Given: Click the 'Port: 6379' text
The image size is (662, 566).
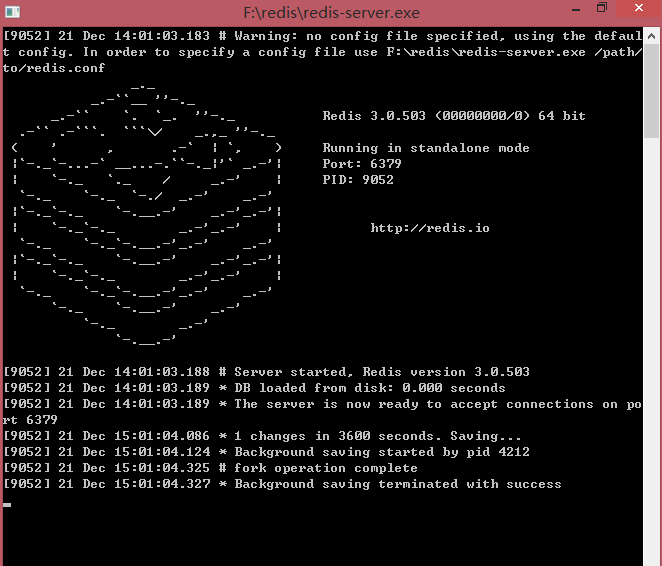Looking at the screenshot, I should point(362,164).
